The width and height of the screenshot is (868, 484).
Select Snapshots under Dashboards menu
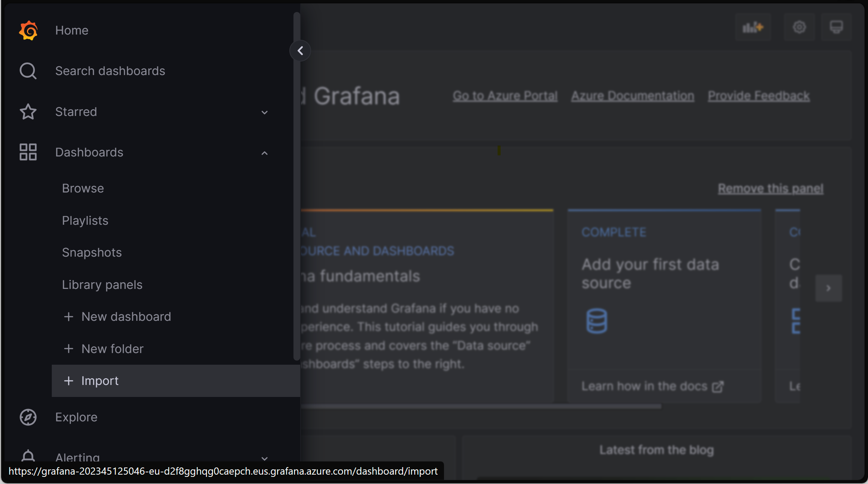point(92,252)
